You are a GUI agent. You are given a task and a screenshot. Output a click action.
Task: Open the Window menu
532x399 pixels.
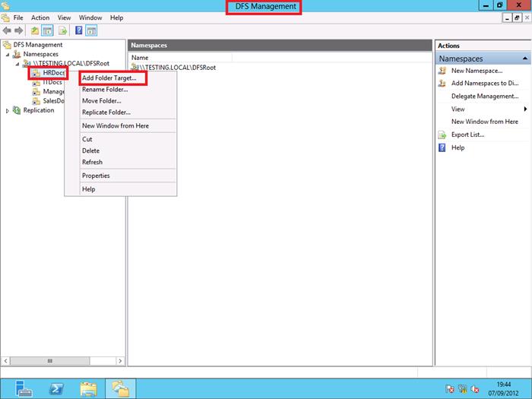90,17
